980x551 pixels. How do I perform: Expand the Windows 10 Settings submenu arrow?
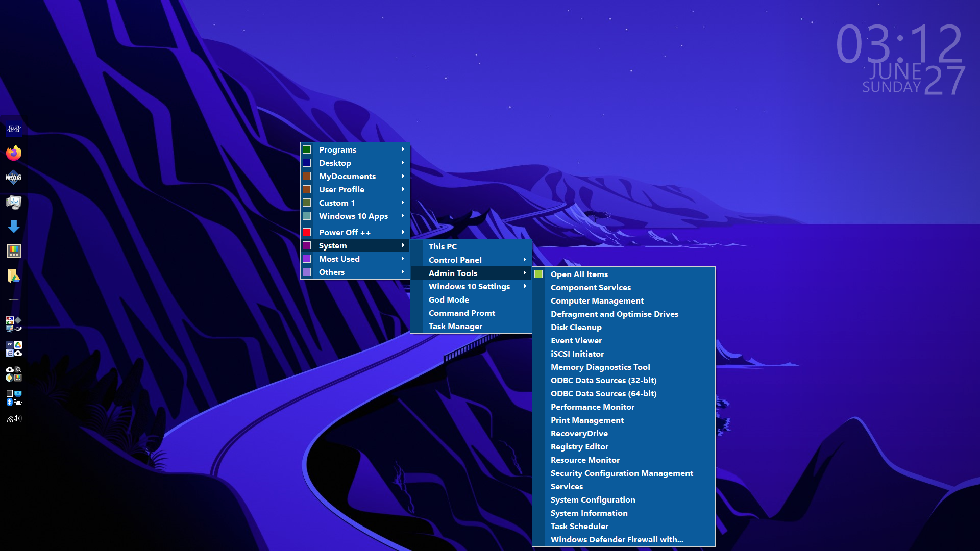click(x=525, y=286)
